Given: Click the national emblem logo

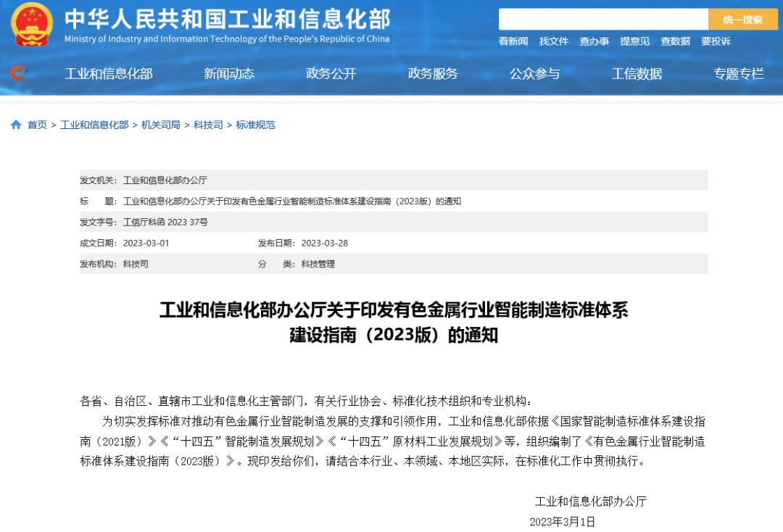Looking at the screenshot, I should tap(32, 25).
